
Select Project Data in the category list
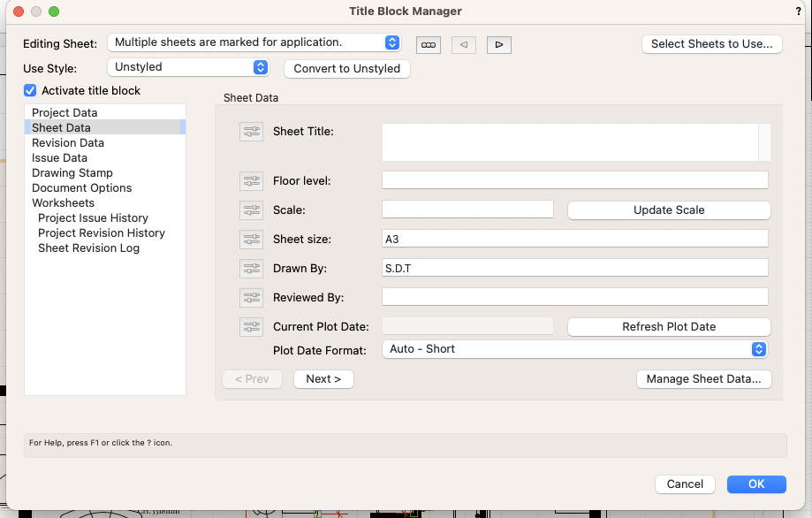pos(65,113)
